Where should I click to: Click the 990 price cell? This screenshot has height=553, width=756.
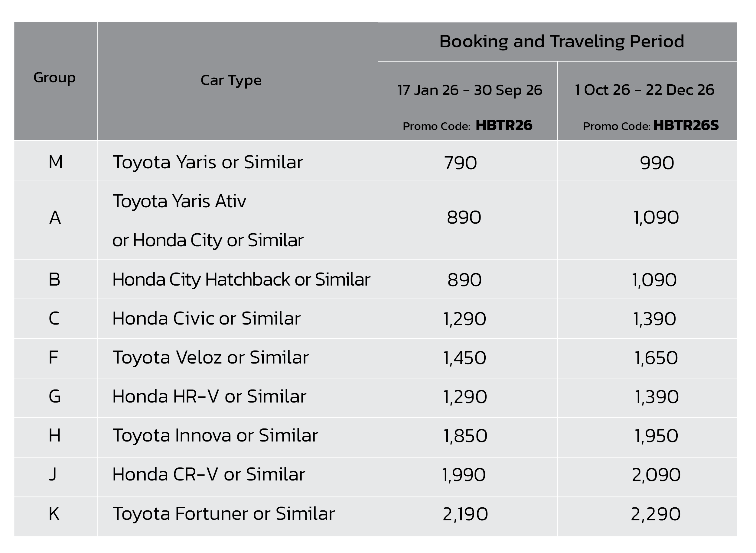[x=657, y=163]
